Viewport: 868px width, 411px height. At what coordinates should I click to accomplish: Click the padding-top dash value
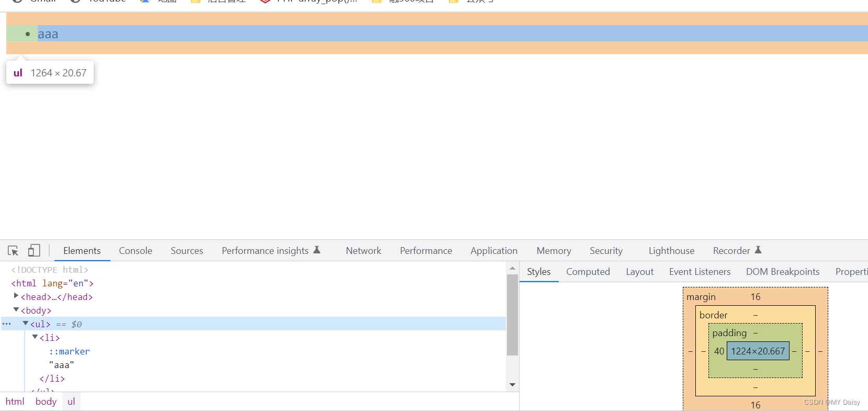(756, 333)
